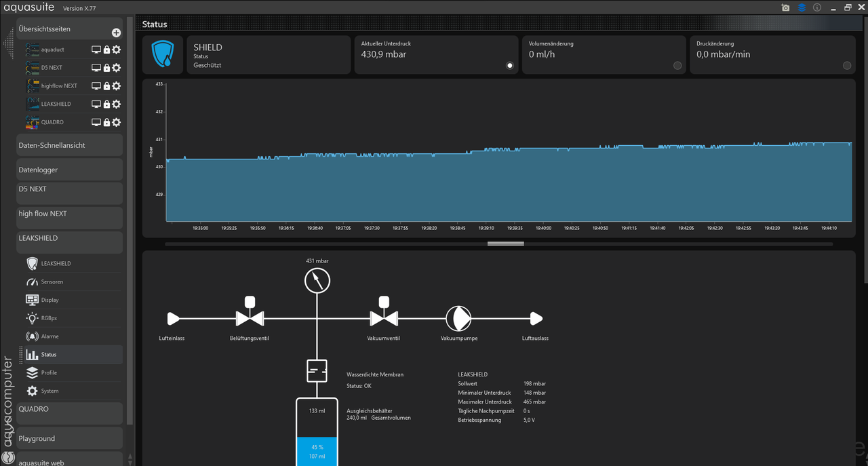Expand the D5 NEXT device section
Viewport: 868px width, 466px height.
(x=69, y=193)
